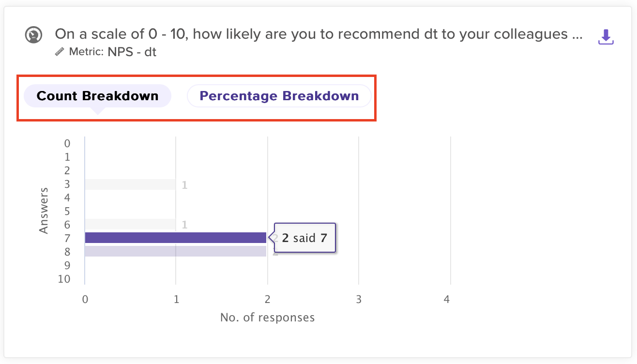Image resolution: width=637 pixels, height=364 pixels.
Task: Click answer label 10 on the vertical axis
Action: pyautogui.click(x=64, y=279)
